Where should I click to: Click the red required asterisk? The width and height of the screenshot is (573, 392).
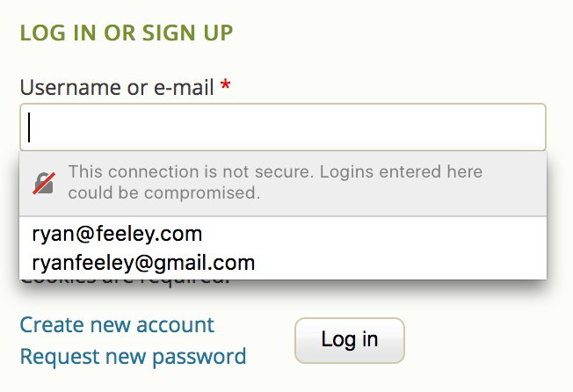click(226, 88)
